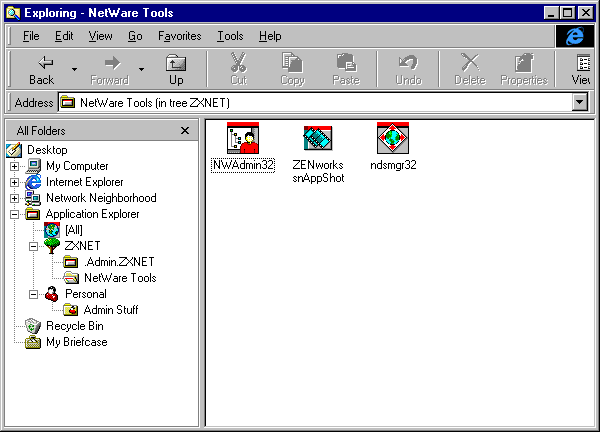Open the NWAdmin32 application icon
The height and width of the screenshot is (432, 600).
(243, 138)
